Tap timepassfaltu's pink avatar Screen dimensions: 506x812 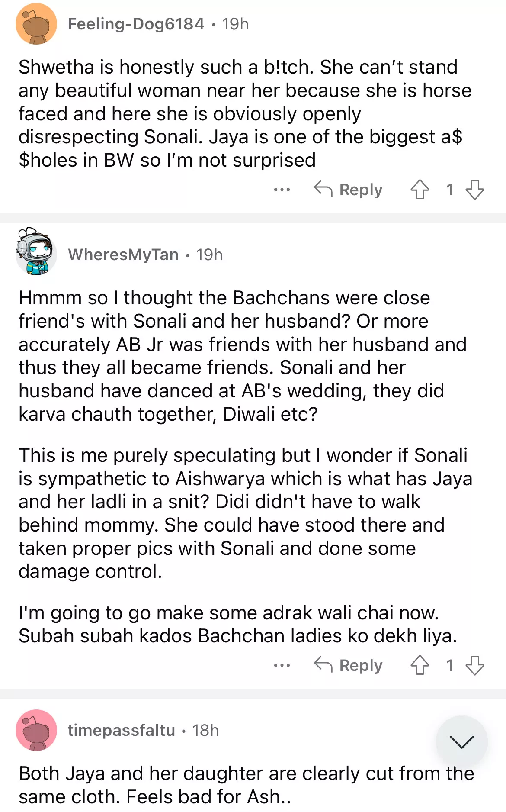[36, 730]
